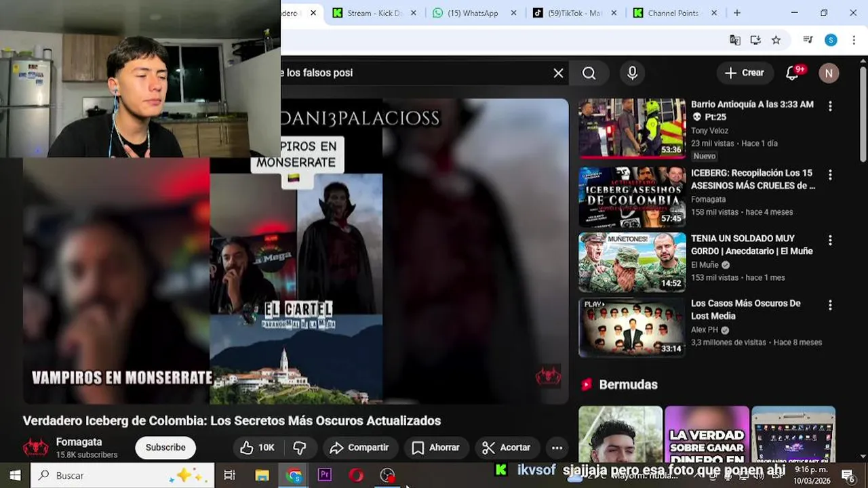Open YouTube notifications bell
The width and height of the screenshot is (868, 488).
point(792,73)
